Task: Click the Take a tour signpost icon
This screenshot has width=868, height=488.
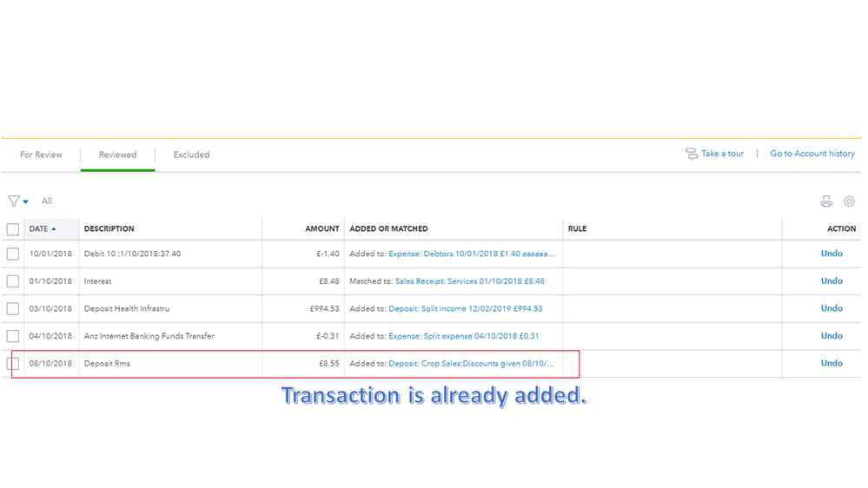Action: tap(692, 154)
